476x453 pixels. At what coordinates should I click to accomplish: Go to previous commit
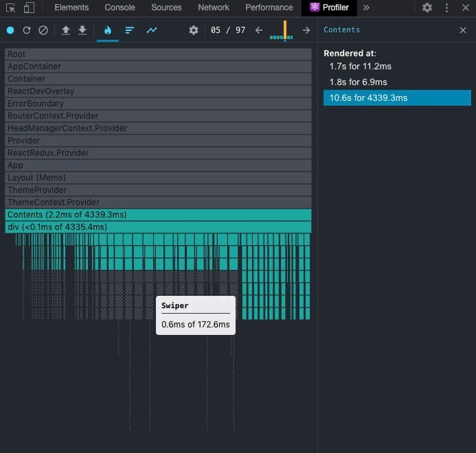(x=259, y=30)
